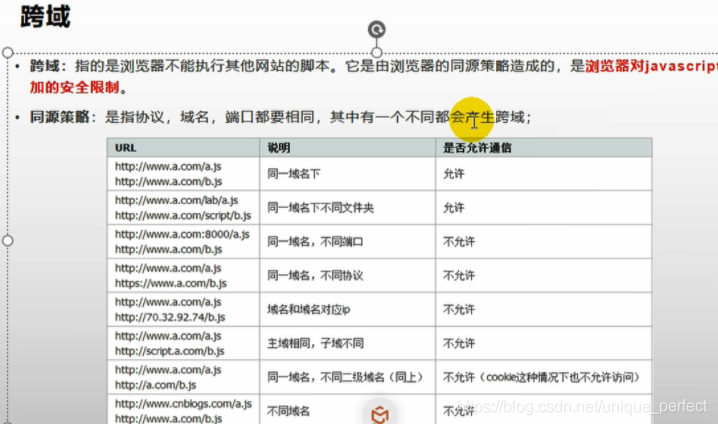This screenshot has width=718, height=425.
Task: Click 不允许 in the 不同协议 row
Action: point(459,276)
